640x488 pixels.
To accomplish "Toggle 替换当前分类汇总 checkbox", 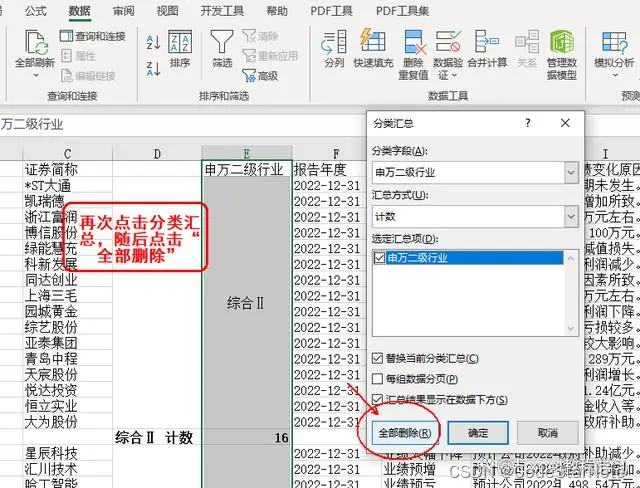I will pyautogui.click(x=378, y=359).
